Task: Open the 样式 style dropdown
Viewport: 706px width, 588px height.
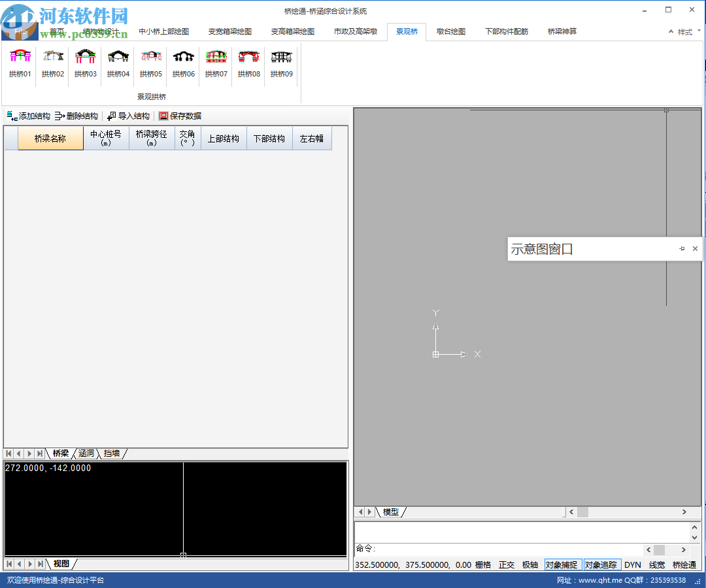Action: tap(689, 32)
